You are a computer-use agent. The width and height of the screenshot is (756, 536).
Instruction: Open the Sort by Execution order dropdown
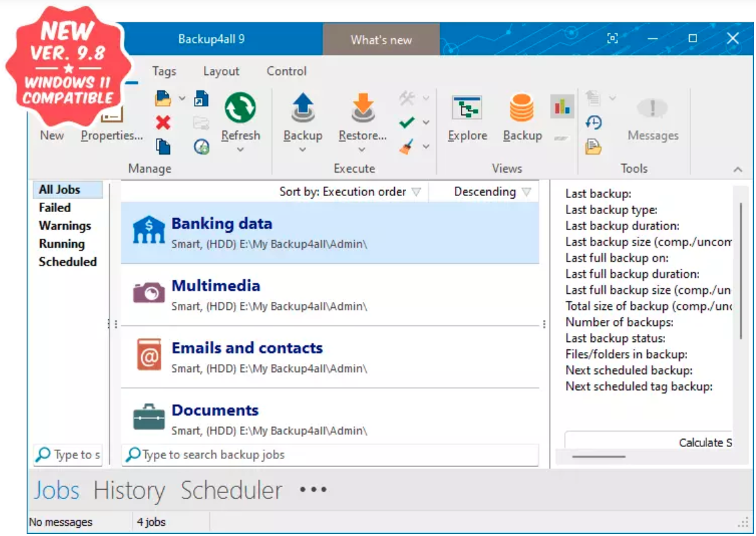pyautogui.click(x=351, y=192)
